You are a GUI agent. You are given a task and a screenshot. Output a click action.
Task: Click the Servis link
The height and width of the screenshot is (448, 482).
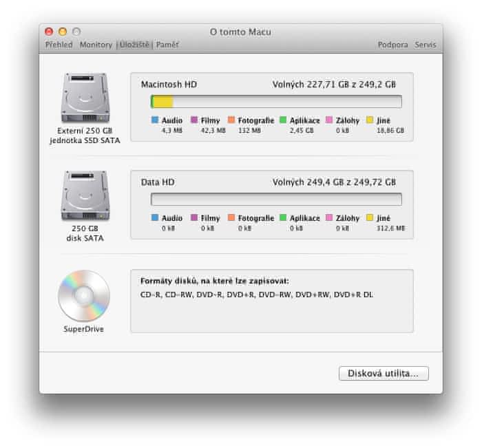pos(425,45)
